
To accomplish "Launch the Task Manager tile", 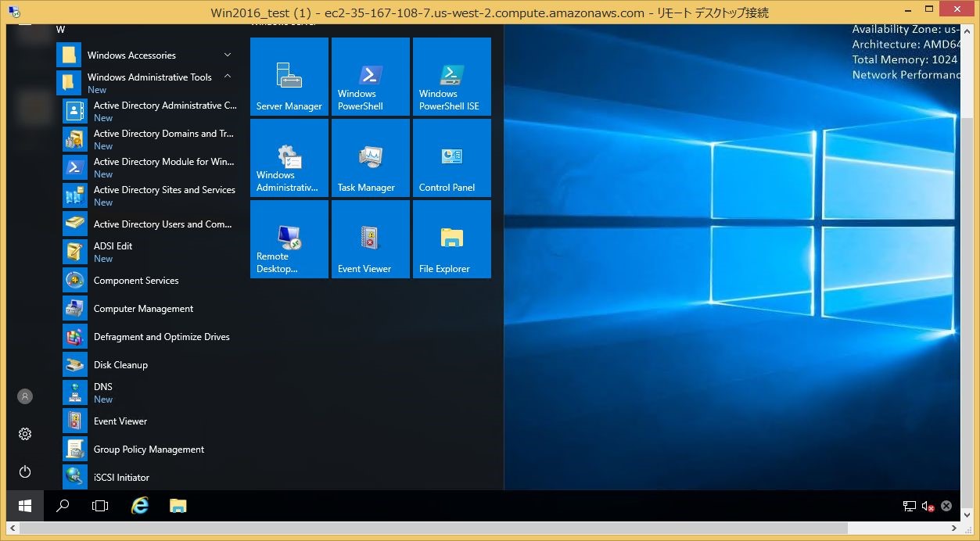I will click(x=371, y=158).
